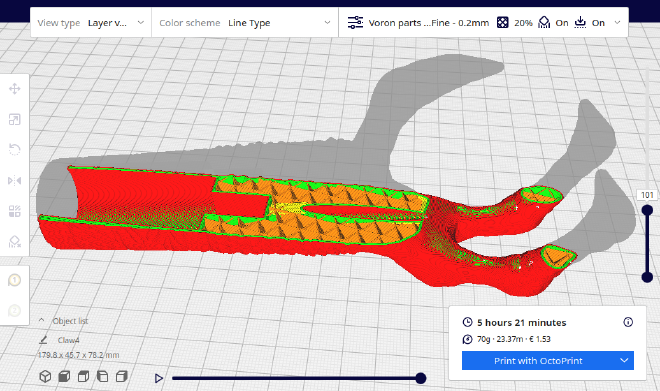Select the Scale tool
This screenshot has height=391, width=660.
pyautogui.click(x=14, y=120)
